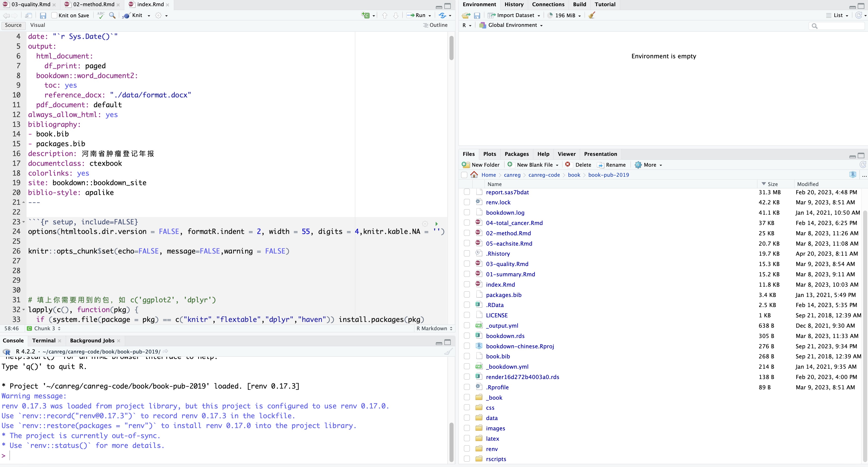Open find and replace with the magnifier icon
Image resolution: width=868 pixels, height=467 pixels.
point(112,15)
